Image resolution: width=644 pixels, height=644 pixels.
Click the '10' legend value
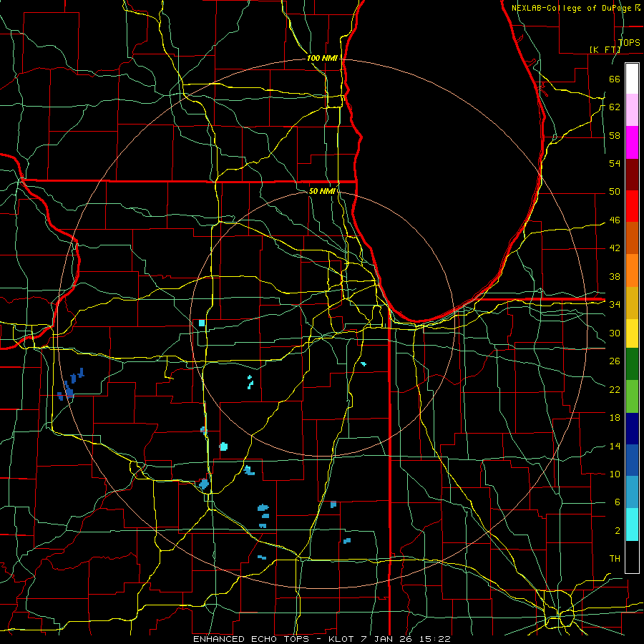[615, 474]
